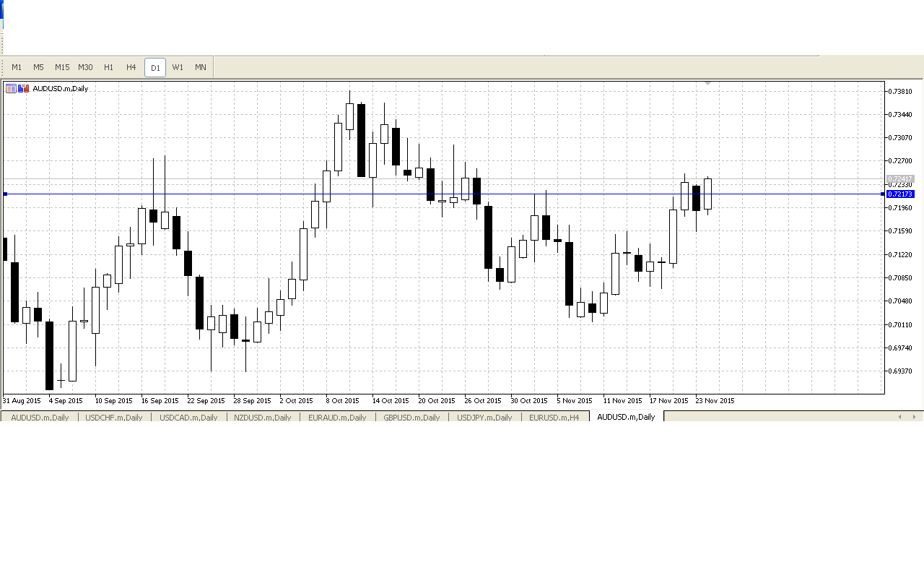Click the gray chart shift triangle marker

point(707,84)
